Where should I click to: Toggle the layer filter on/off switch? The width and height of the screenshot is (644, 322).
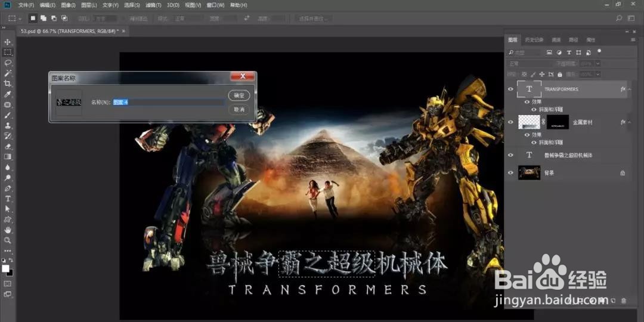click(x=599, y=51)
